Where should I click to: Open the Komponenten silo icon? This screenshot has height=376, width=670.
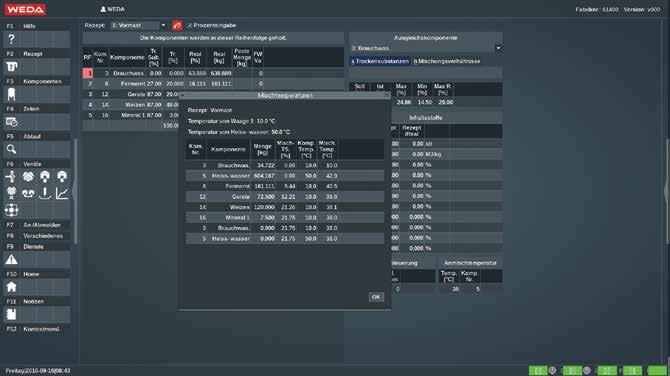click(11, 94)
